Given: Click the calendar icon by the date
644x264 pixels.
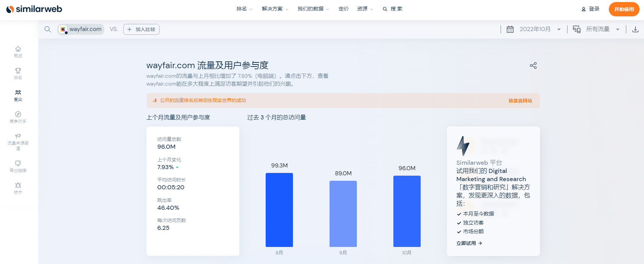Looking at the screenshot, I should pyautogui.click(x=510, y=29).
